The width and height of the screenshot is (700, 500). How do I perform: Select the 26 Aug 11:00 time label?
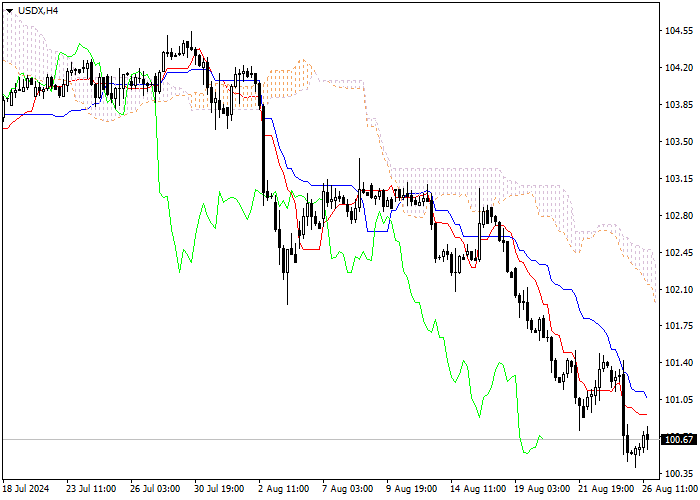(671, 488)
